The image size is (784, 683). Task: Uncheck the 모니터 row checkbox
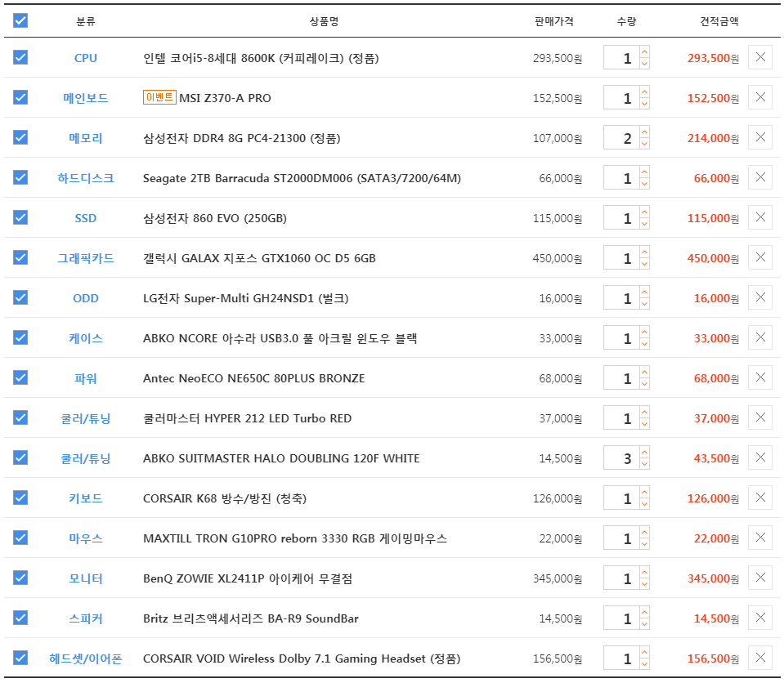(x=20, y=578)
